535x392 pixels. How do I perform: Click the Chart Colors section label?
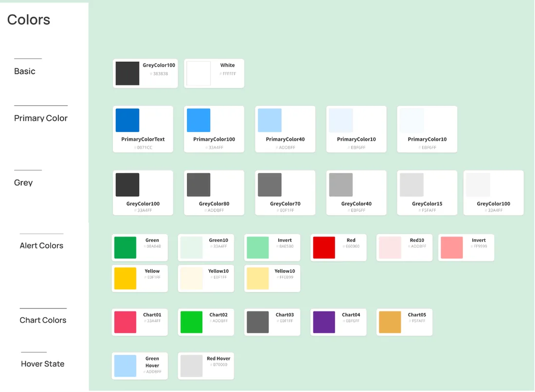tap(43, 320)
